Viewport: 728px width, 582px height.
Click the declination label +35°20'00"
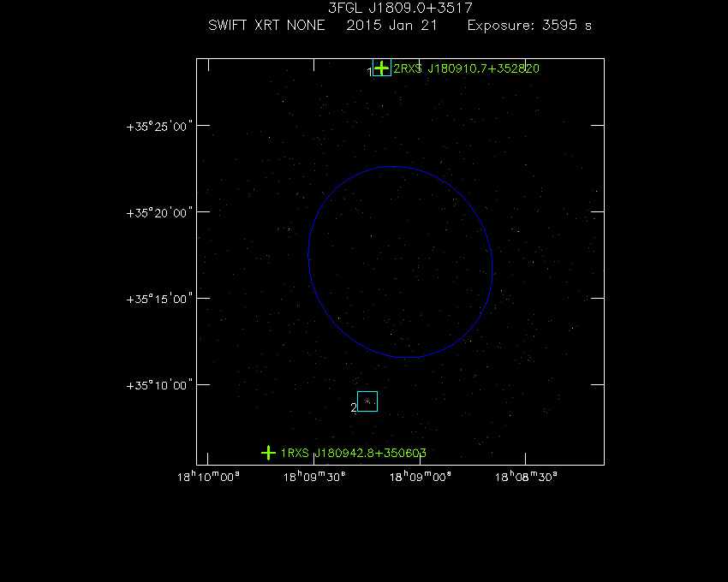point(159,213)
